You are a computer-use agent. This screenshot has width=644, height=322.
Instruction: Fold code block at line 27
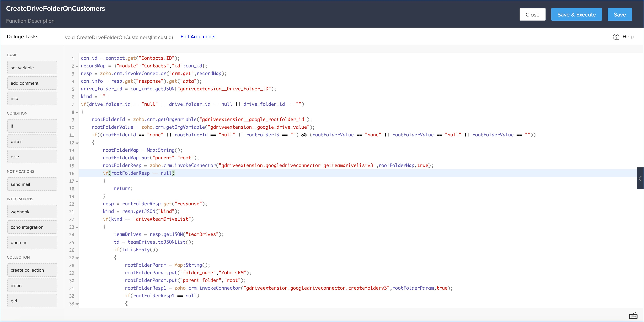77,258
